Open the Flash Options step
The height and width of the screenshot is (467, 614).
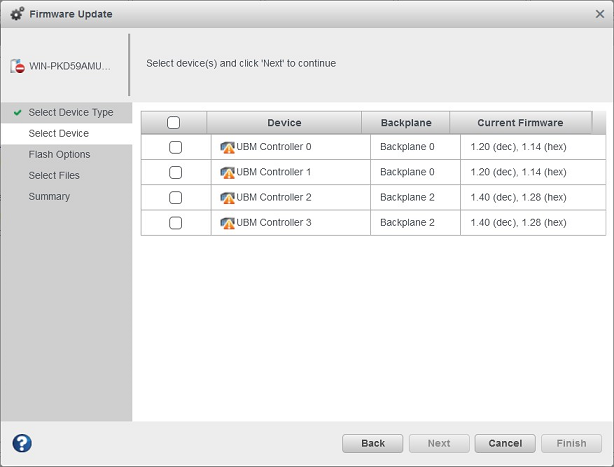(x=59, y=155)
